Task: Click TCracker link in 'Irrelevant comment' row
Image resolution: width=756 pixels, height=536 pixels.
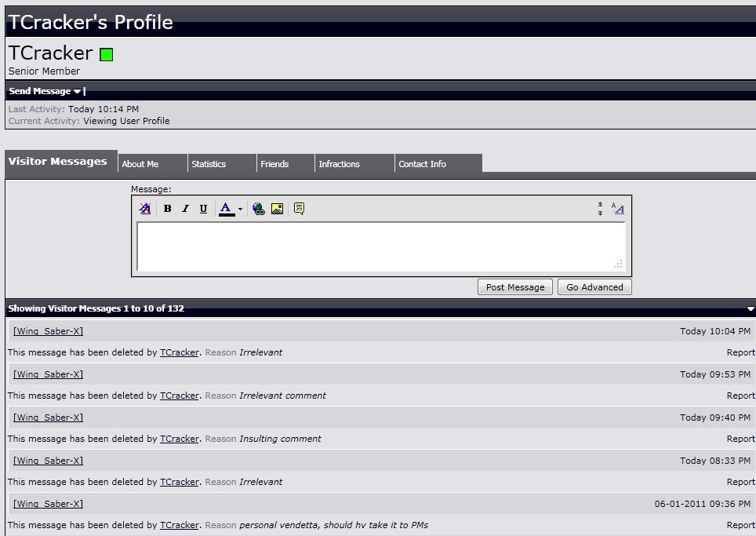Action: click(180, 396)
